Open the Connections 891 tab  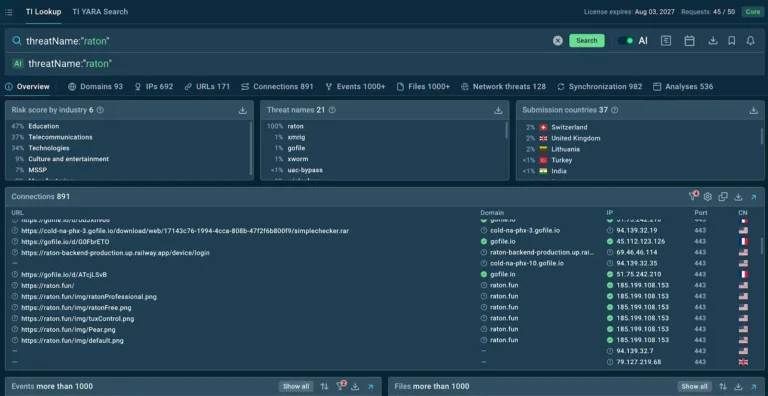(x=277, y=87)
